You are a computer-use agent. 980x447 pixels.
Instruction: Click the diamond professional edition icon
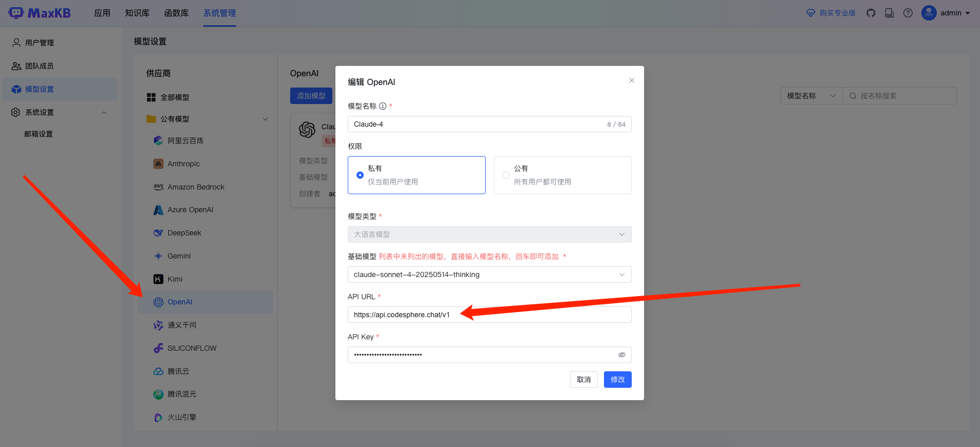pyautogui.click(x=811, y=13)
